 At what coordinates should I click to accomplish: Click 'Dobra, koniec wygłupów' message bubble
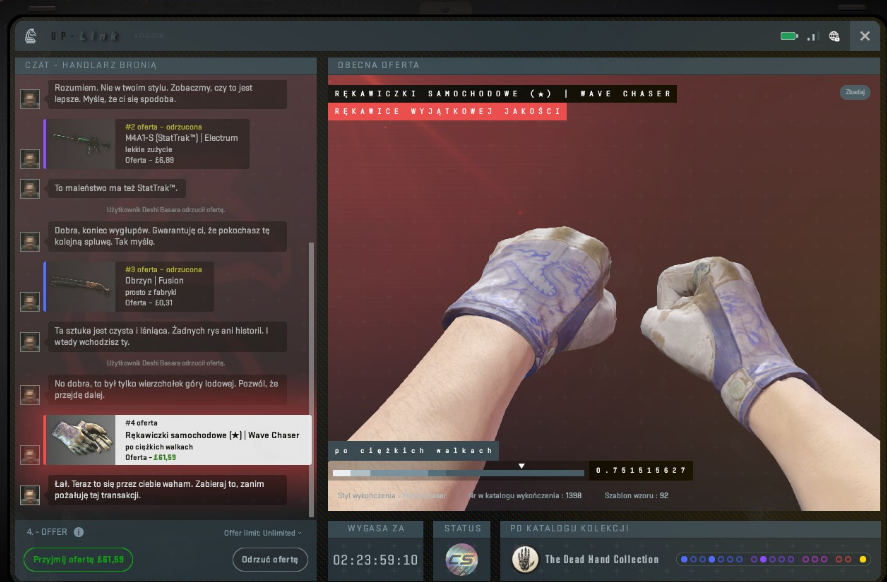tap(167, 236)
